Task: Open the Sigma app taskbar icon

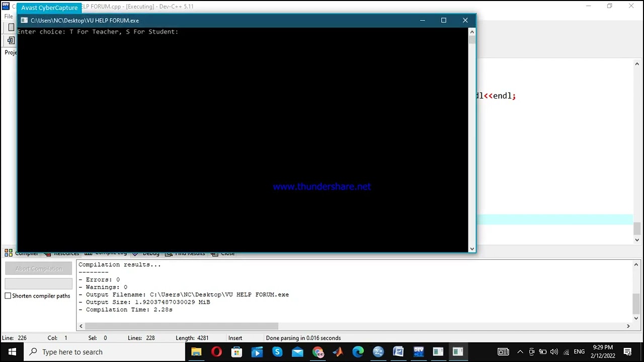Action: coord(378,352)
